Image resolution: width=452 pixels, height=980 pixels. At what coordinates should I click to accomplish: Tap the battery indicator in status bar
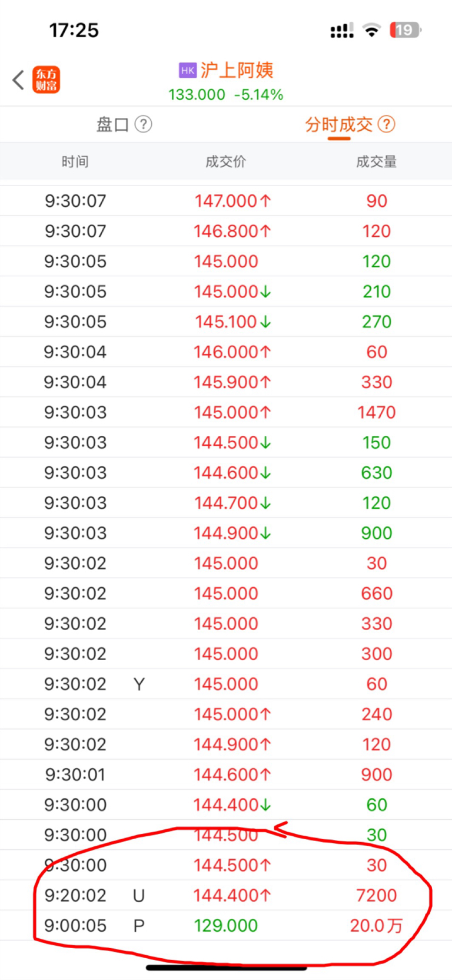pos(406,30)
